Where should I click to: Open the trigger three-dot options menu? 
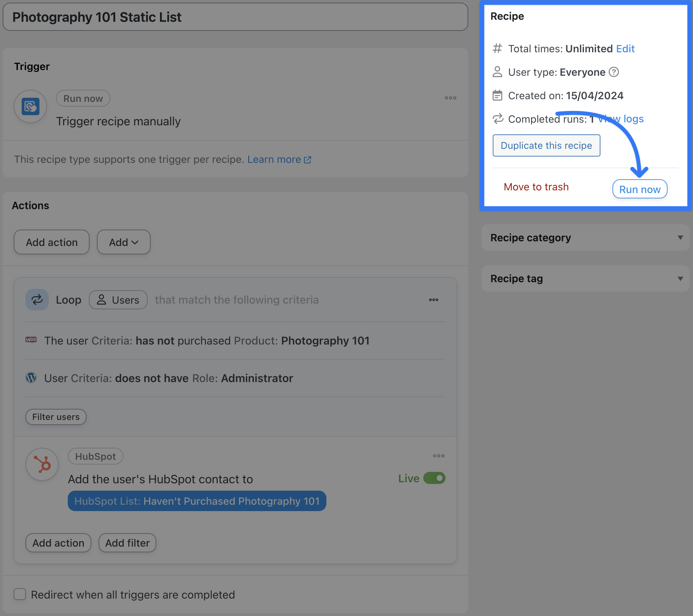[450, 98]
